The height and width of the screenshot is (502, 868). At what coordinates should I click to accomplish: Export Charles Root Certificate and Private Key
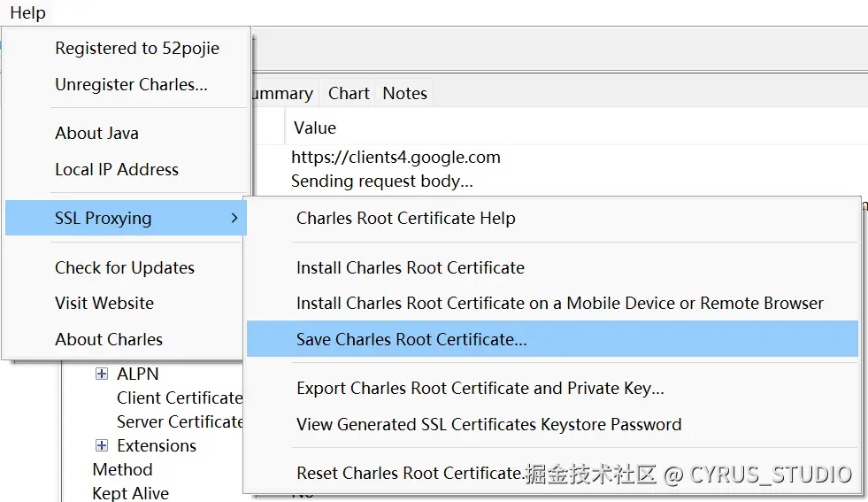[x=480, y=388]
